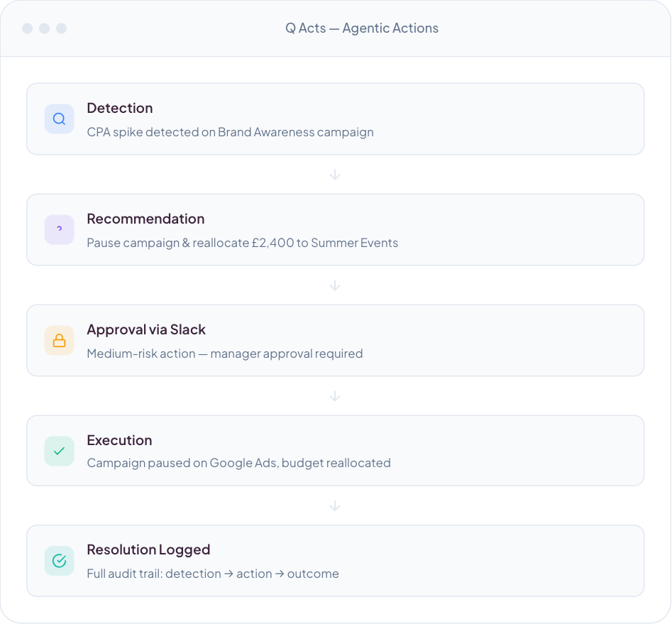Click the green checkmark Execution icon
This screenshot has width=672, height=624.
[x=59, y=451]
